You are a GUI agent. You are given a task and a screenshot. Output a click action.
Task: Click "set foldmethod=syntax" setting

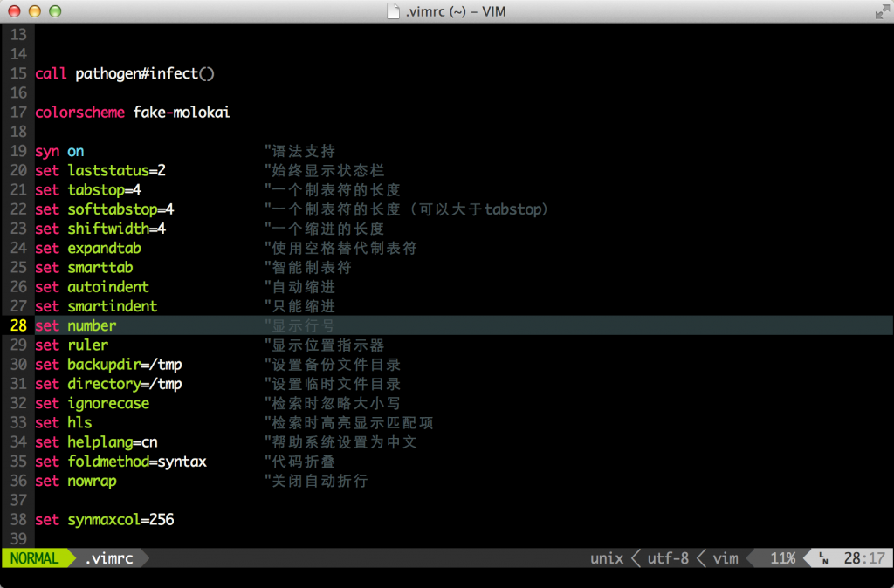(120, 461)
